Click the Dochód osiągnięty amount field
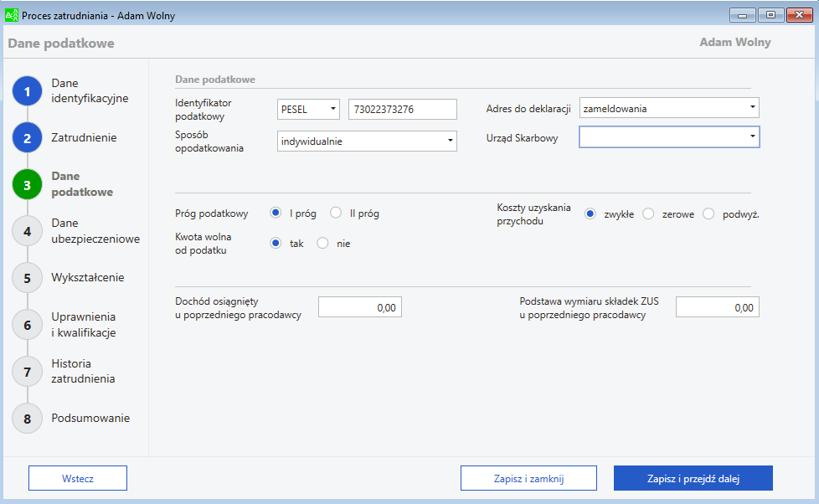Viewport: 819px width, 504px height. click(360, 307)
